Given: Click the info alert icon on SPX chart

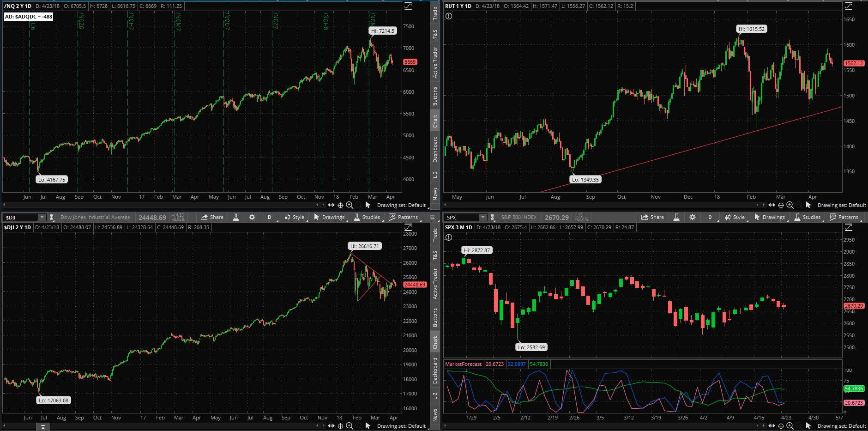Looking at the screenshot, I should (x=449, y=237).
